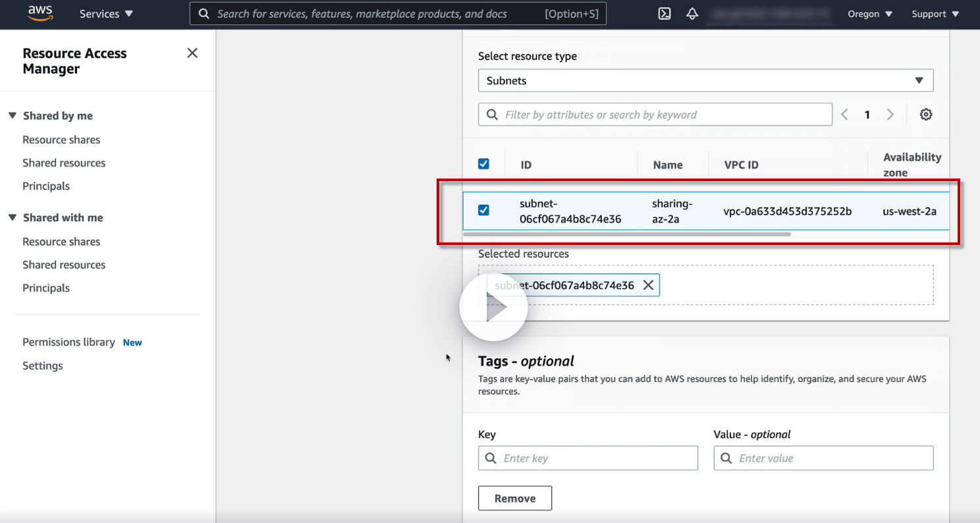This screenshot has width=980, height=523.
Task: Close the Resource Access Manager sidebar
Action: click(192, 53)
